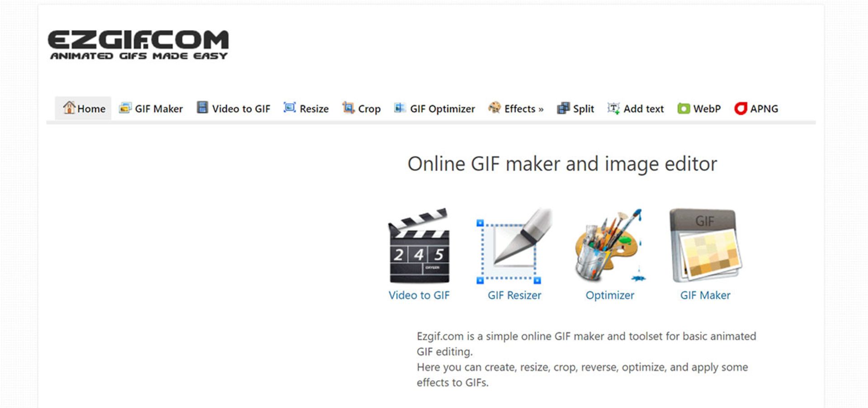Click the GIF Maker photo stack icon
Viewport: 868px width, 408px height.
coord(705,247)
